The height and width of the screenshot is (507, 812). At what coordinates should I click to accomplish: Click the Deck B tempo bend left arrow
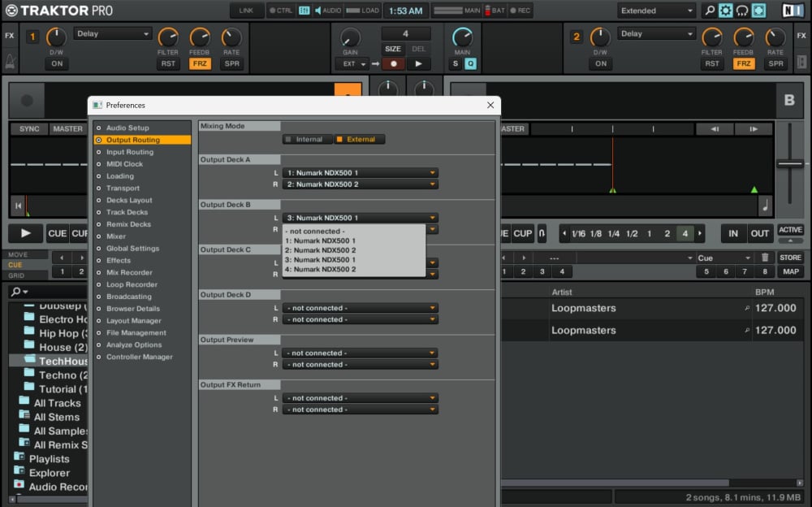click(714, 128)
